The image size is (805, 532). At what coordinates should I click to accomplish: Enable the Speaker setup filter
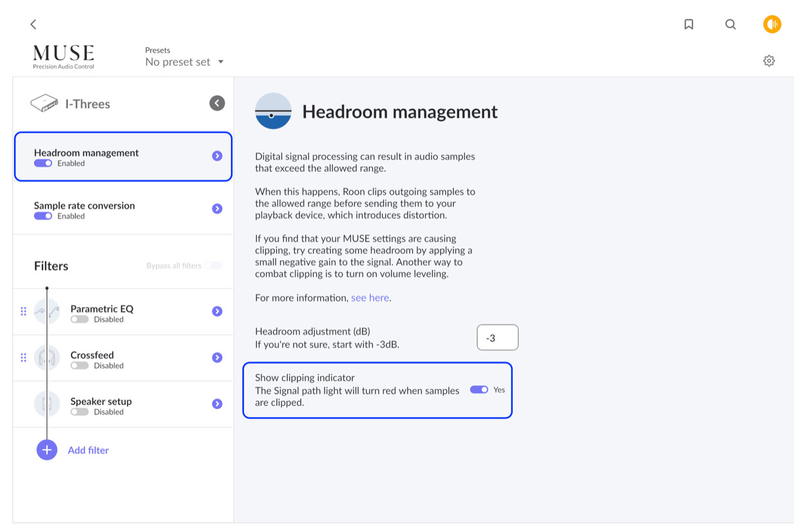(x=80, y=412)
